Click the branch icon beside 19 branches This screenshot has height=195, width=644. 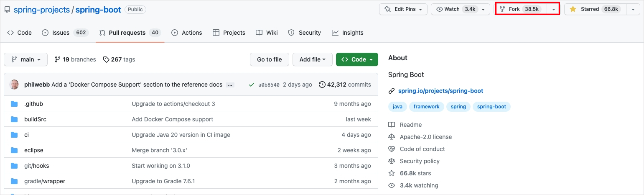[58, 59]
